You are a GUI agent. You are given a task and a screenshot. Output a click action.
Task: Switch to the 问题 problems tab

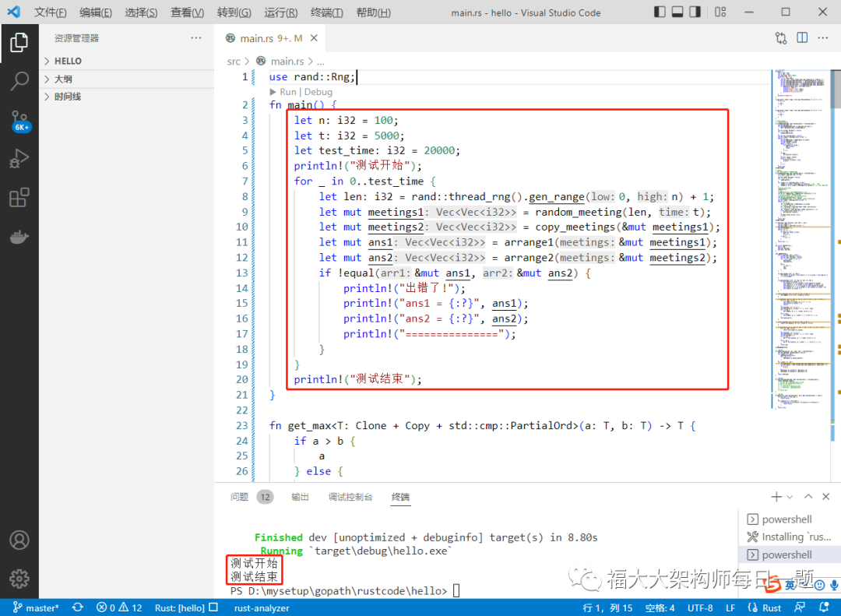click(x=239, y=497)
